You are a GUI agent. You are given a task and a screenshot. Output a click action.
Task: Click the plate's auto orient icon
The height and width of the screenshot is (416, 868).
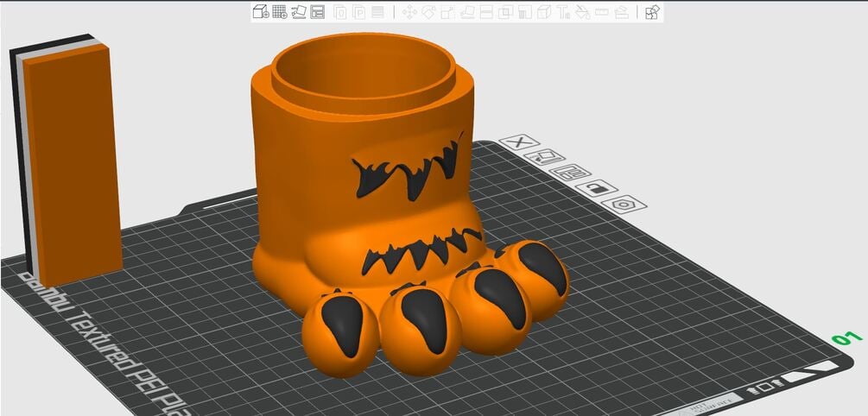pos(545,158)
